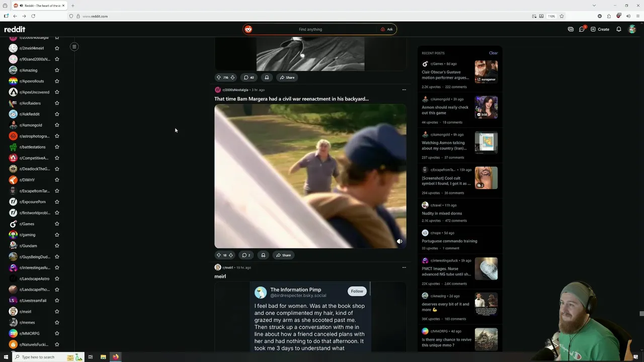
Task: Toggle the star for r/ApexUncovered
Action: [57, 92]
